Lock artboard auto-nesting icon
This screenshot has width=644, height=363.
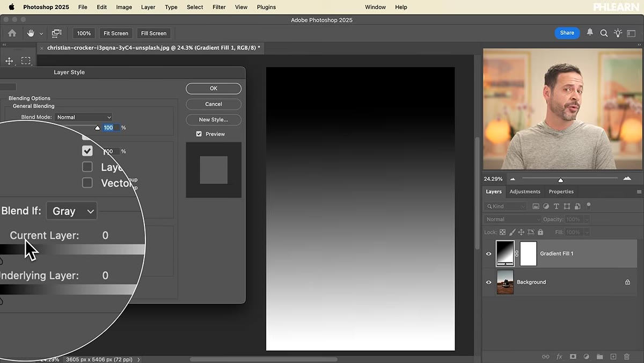pos(531,232)
